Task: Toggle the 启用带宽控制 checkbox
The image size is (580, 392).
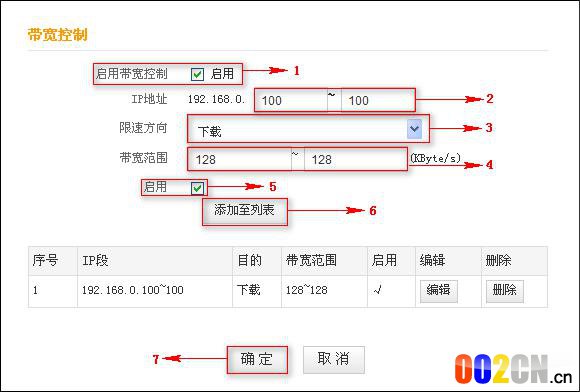Action: pos(197,74)
